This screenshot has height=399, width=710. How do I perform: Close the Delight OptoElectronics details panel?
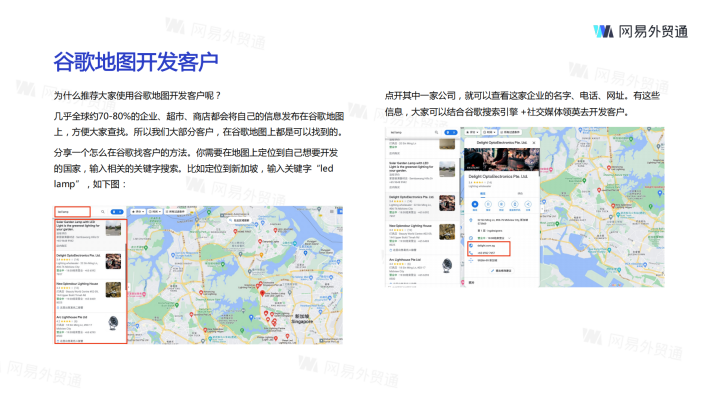[534, 143]
